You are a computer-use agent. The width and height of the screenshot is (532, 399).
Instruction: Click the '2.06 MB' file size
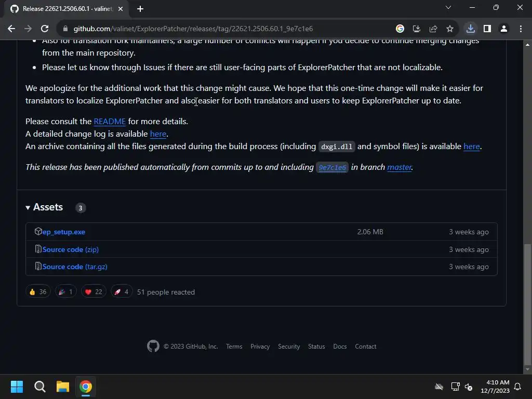point(370,232)
